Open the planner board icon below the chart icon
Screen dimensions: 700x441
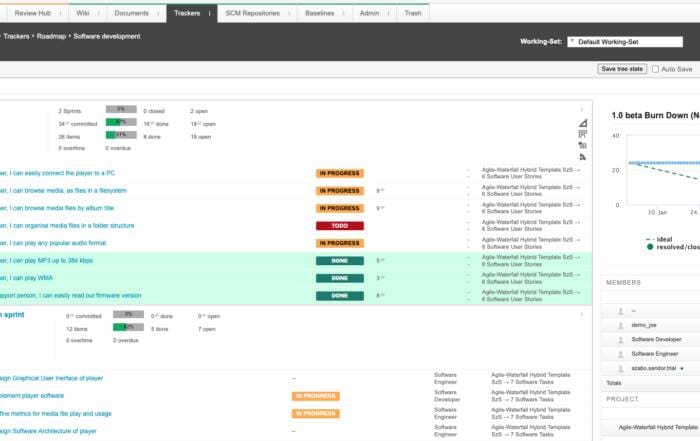583,134
